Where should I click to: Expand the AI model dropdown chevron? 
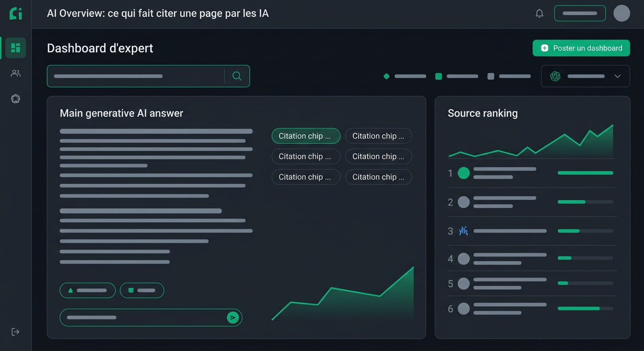617,76
